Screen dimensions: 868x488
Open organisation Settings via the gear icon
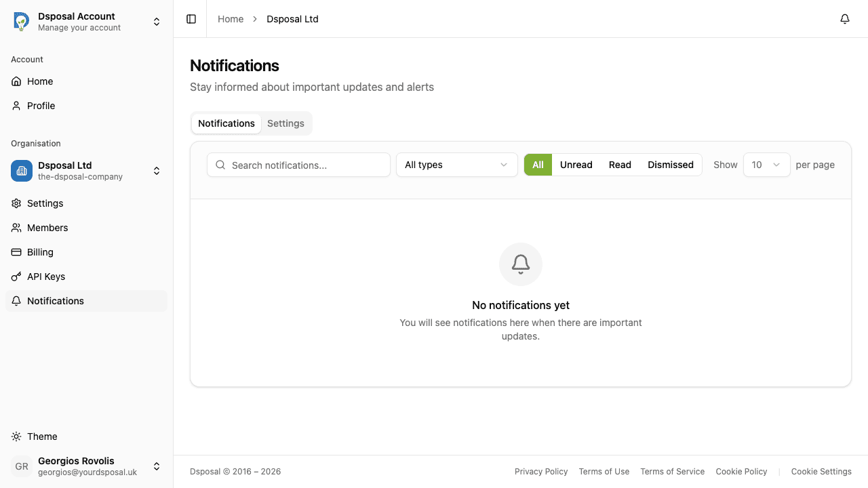pyautogui.click(x=16, y=203)
